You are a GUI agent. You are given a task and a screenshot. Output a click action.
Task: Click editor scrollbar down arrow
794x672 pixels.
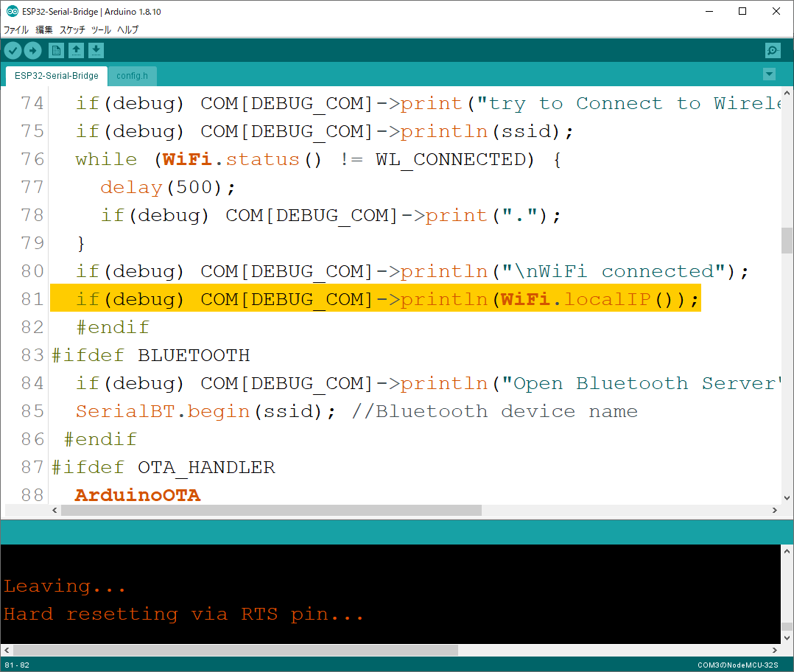pyautogui.click(x=787, y=498)
